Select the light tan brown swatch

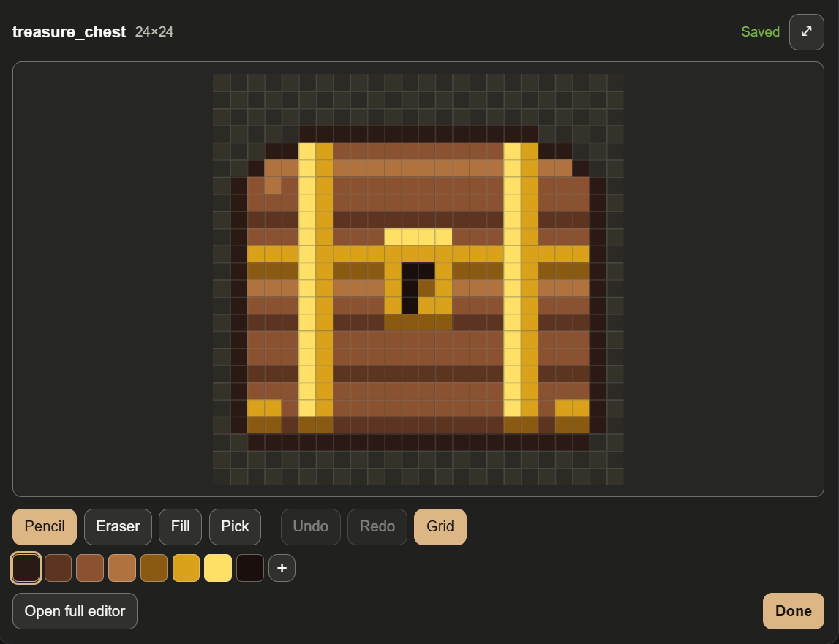pyautogui.click(x=122, y=568)
